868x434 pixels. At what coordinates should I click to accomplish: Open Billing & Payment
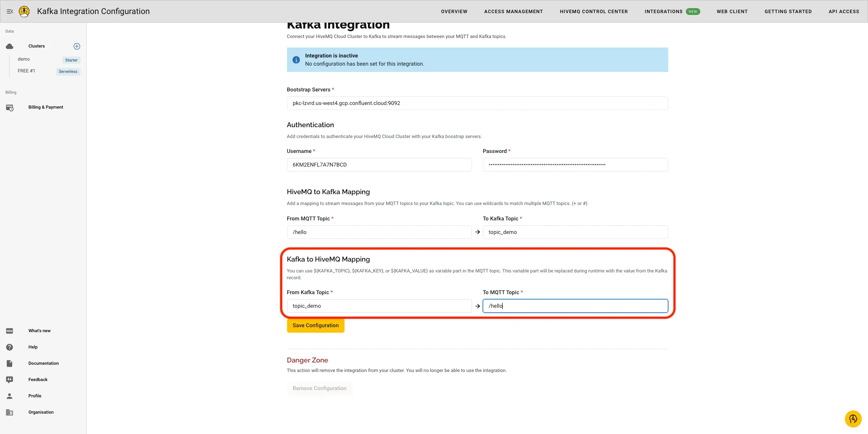point(46,107)
